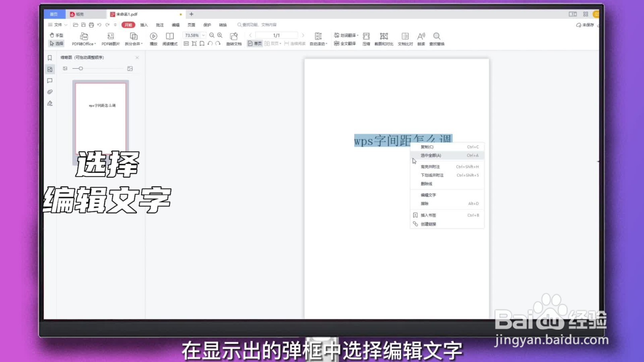Screen dimensions: 644x362
Task: Launch the 压缩 PDF compress tool
Action: (x=366, y=39)
